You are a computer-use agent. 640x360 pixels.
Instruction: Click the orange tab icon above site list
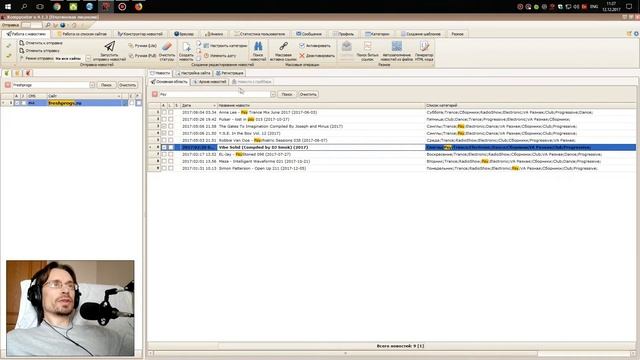[17, 73]
